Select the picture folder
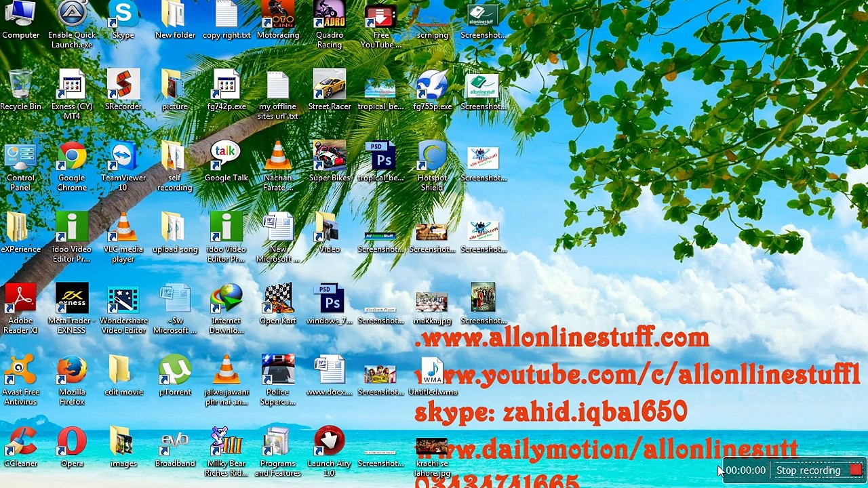The height and width of the screenshot is (488, 868). click(175, 90)
